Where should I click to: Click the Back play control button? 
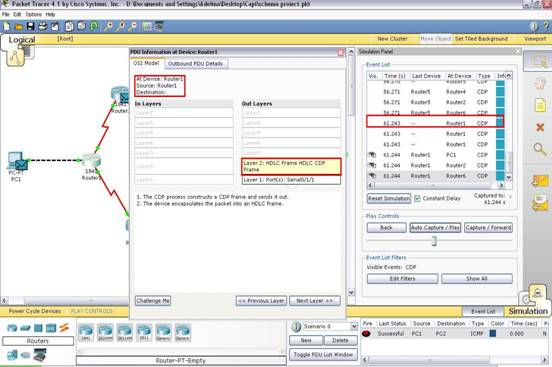point(386,228)
